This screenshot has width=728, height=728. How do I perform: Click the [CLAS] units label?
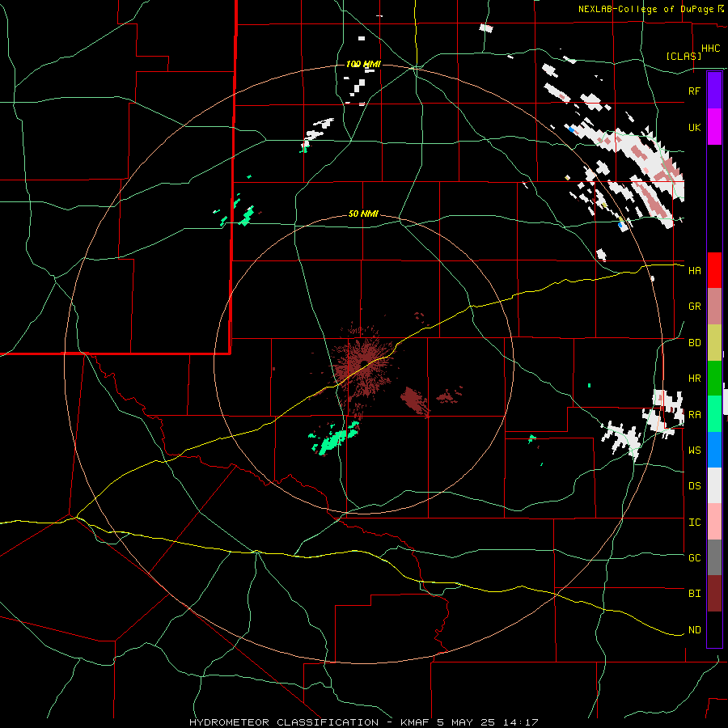684,56
